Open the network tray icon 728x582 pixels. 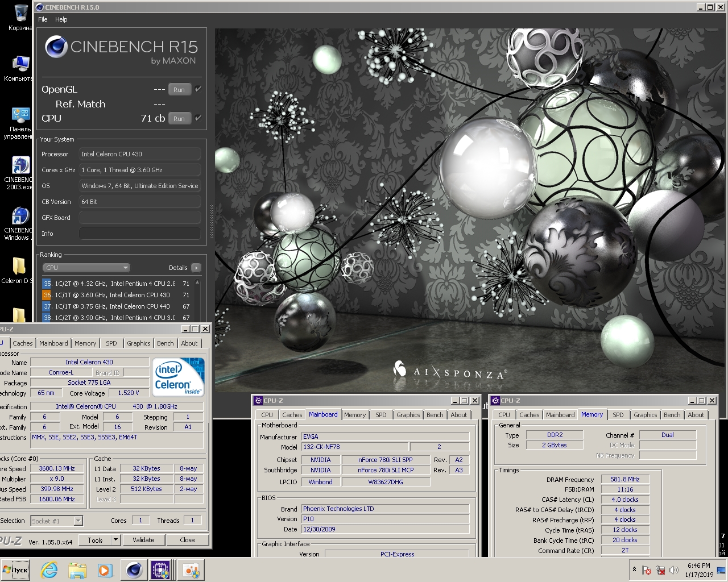[660, 570]
